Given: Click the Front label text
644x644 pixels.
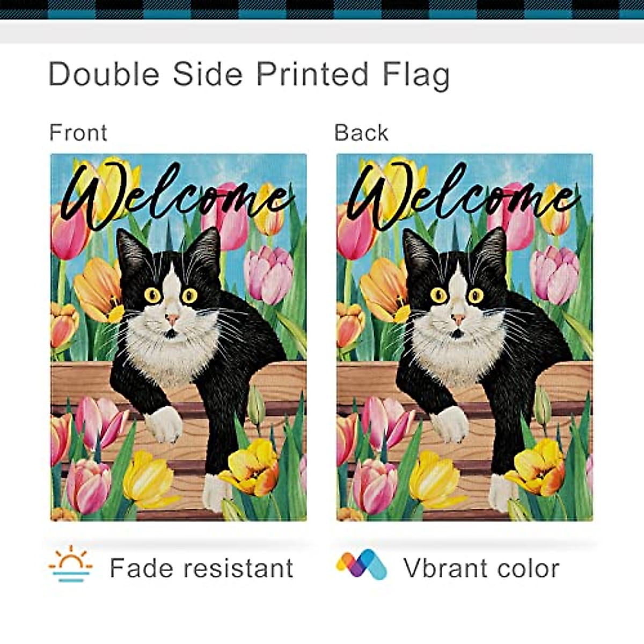Looking at the screenshot, I should coord(78,133).
